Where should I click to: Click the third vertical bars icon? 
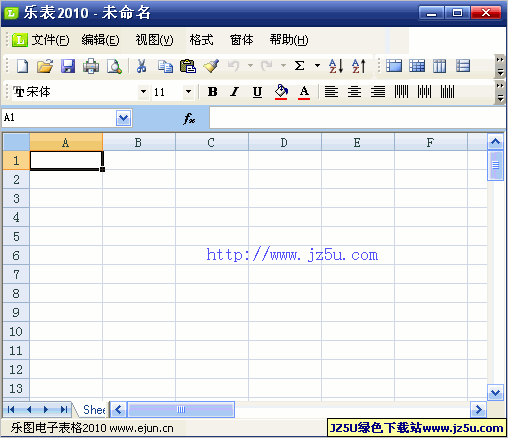(x=447, y=92)
